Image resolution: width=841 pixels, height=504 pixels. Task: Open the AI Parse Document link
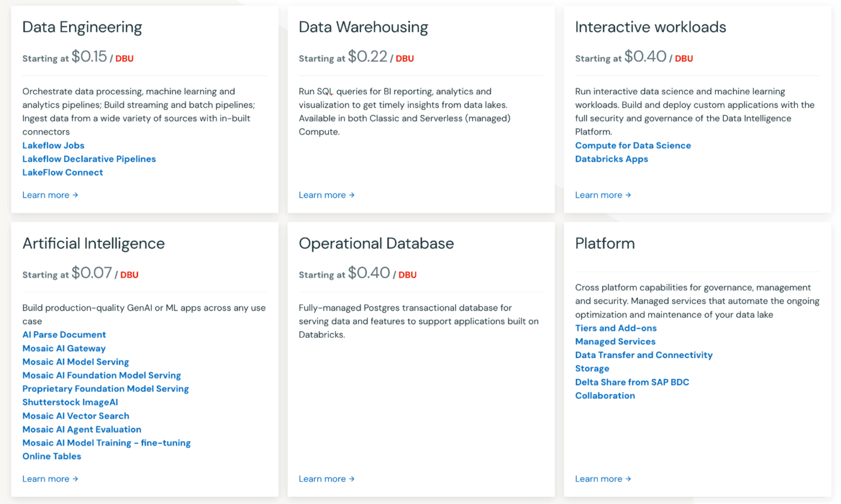coord(64,335)
